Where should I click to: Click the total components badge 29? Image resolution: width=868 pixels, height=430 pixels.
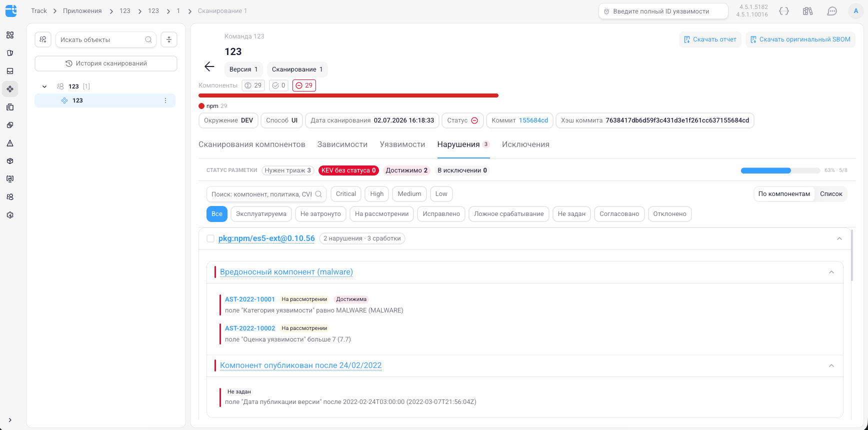click(253, 85)
